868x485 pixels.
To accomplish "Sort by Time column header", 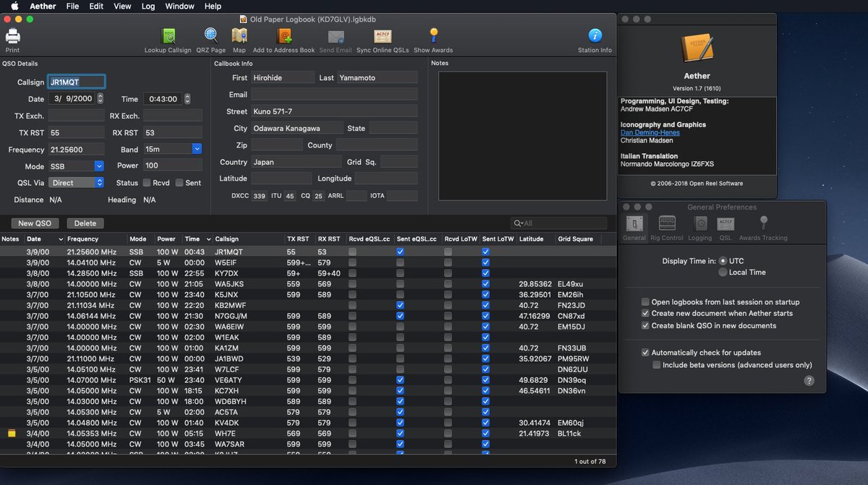I will pyautogui.click(x=197, y=239).
